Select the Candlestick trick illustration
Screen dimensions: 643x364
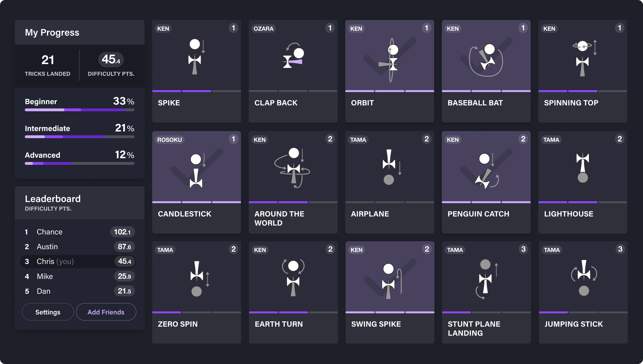[x=196, y=167]
